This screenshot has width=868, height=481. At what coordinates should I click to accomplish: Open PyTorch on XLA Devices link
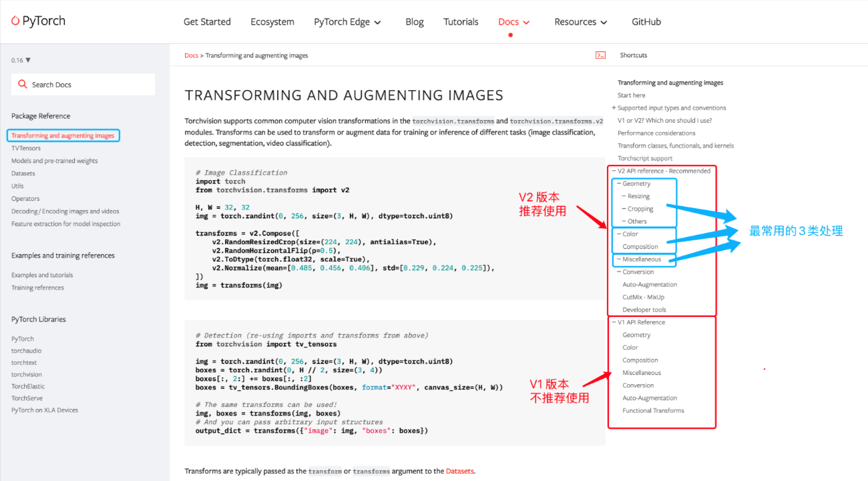click(x=45, y=410)
